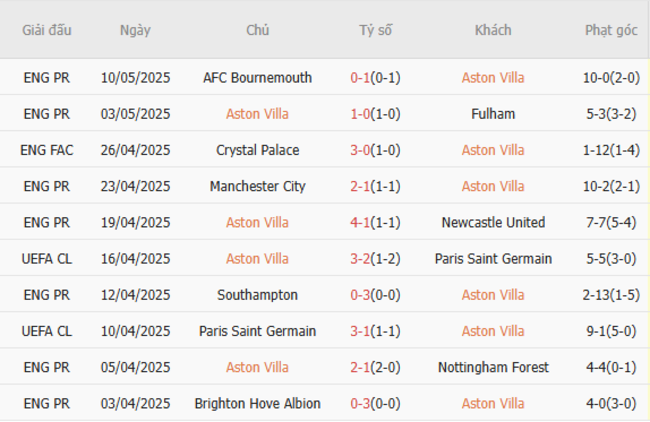This screenshot has width=650, height=422.
Task: Open the Nottingham Forest team link
Action: click(493, 367)
